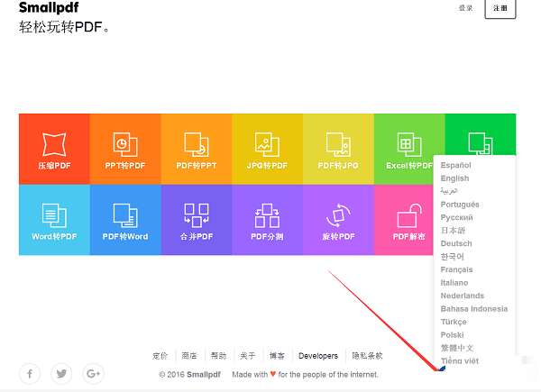Viewport: 541px width, 392px height.
Task: Open the Developers footer link
Action: coord(318,356)
